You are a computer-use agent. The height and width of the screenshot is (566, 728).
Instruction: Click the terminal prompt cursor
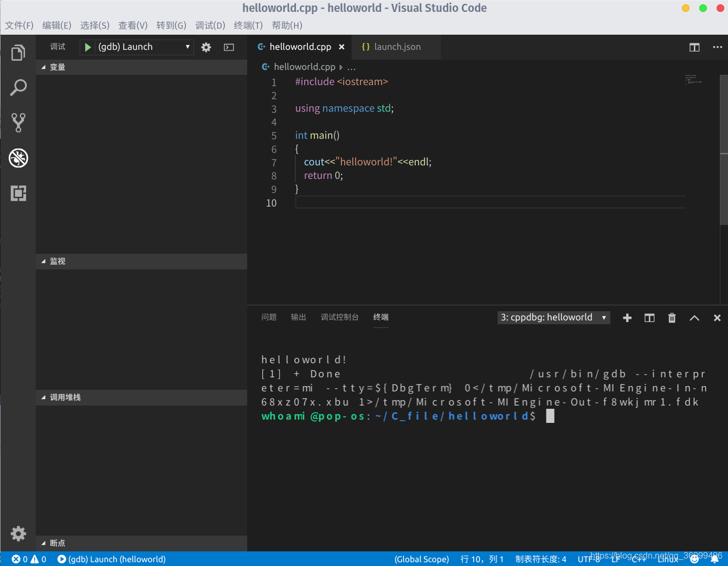pyautogui.click(x=550, y=416)
